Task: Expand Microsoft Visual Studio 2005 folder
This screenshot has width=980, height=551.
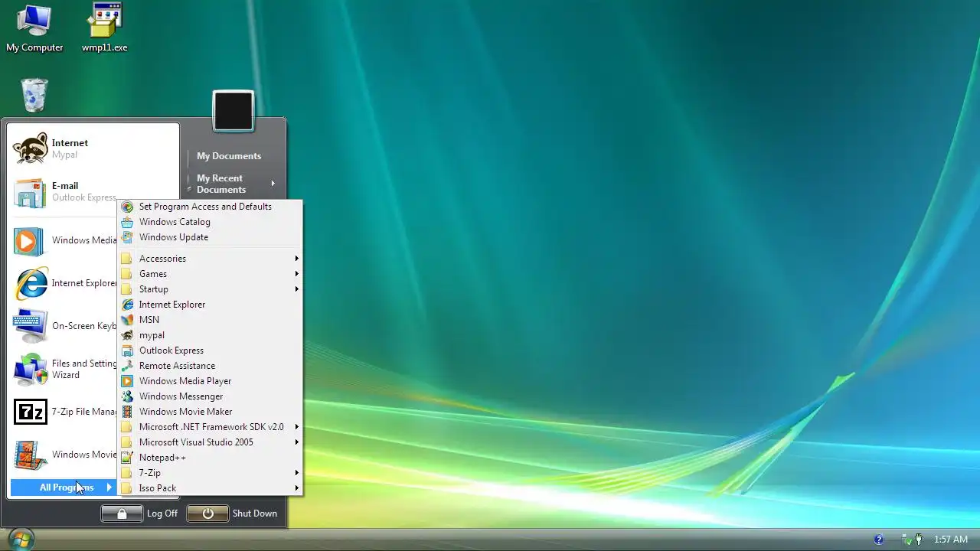Action: tap(210, 442)
